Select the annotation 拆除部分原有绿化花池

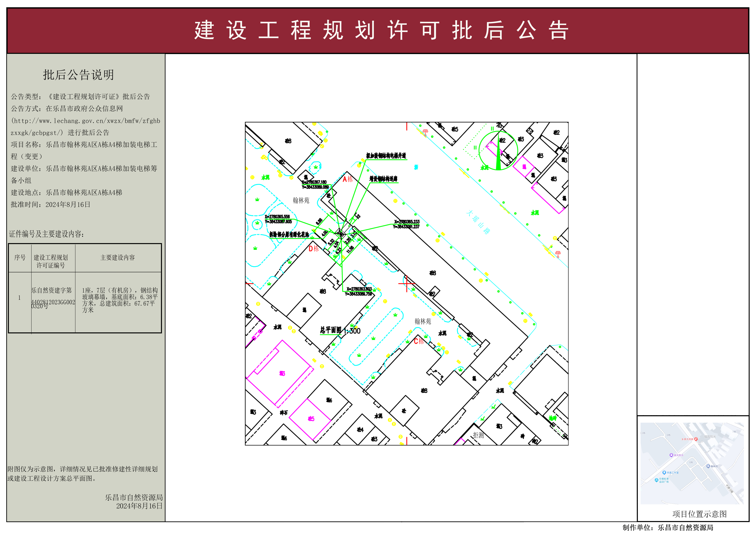[x=289, y=235]
